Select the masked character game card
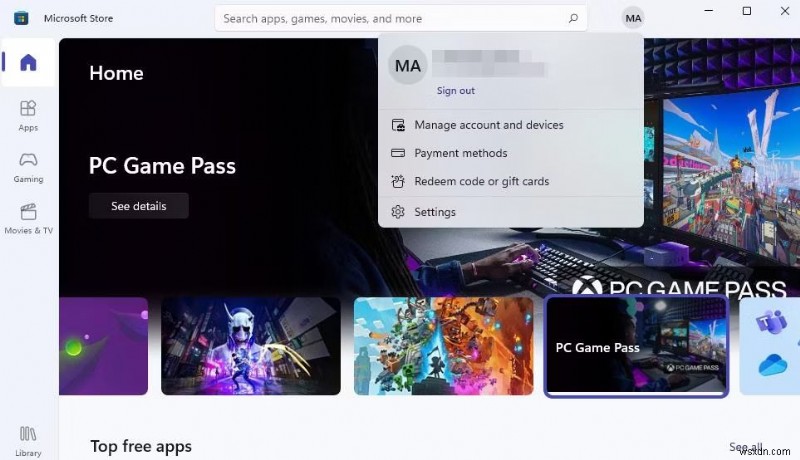Viewport: 800px width, 460px height. [251, 346]
